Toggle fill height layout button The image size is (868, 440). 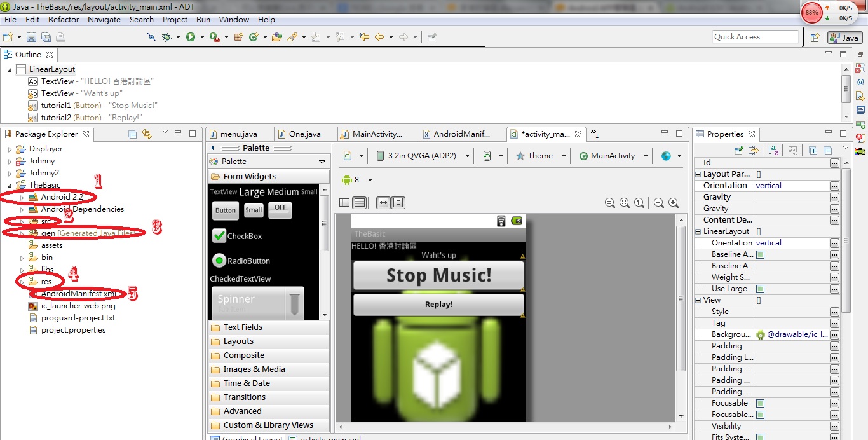398,203
